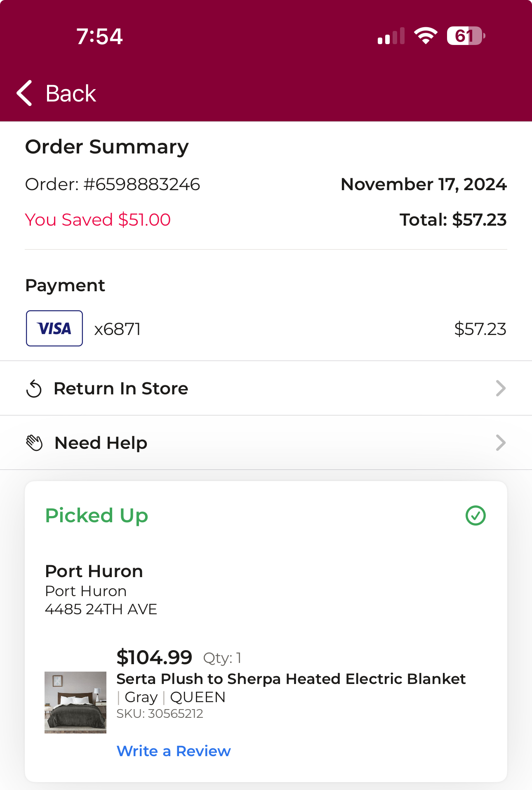Screen dimensions: 532x790
Task: Open the Need Help row
Action: click(266, 443)
